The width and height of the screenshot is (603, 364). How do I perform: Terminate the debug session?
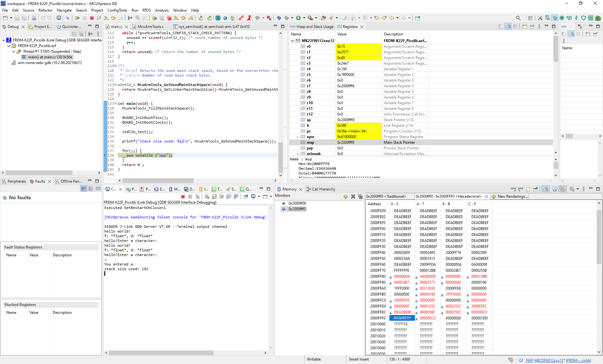[x=92, y=18]
